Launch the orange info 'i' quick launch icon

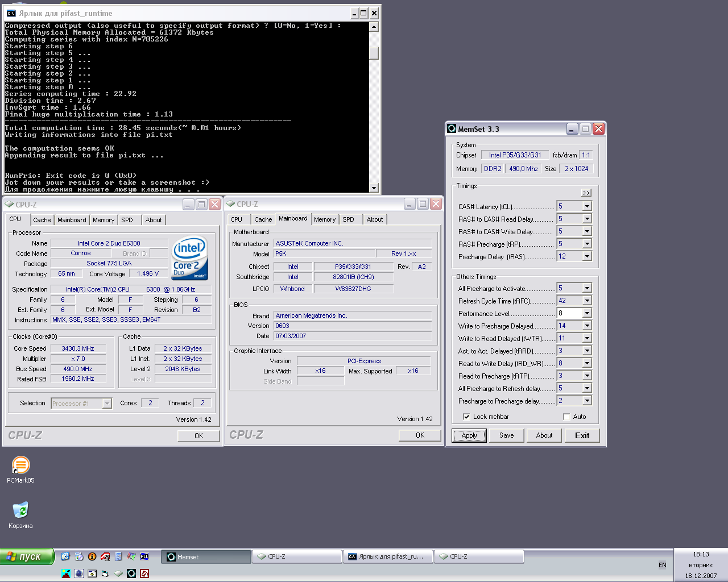[x=92, y=556]
